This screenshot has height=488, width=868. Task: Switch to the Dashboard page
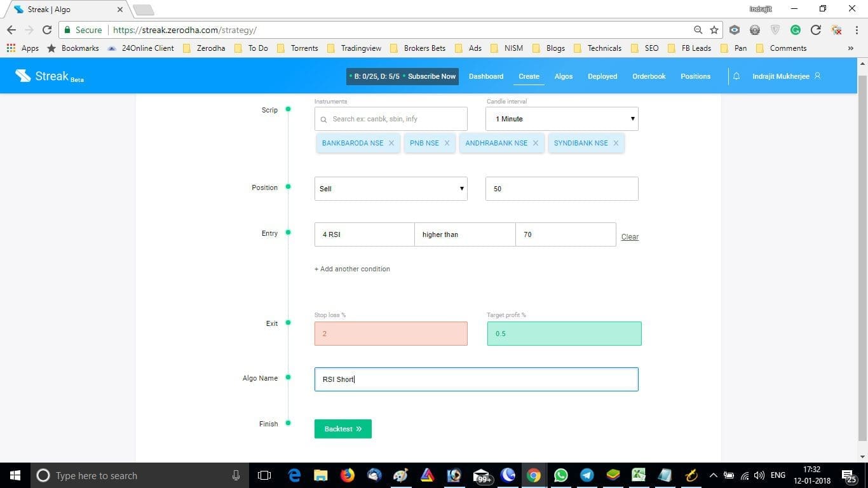point(485,76)
